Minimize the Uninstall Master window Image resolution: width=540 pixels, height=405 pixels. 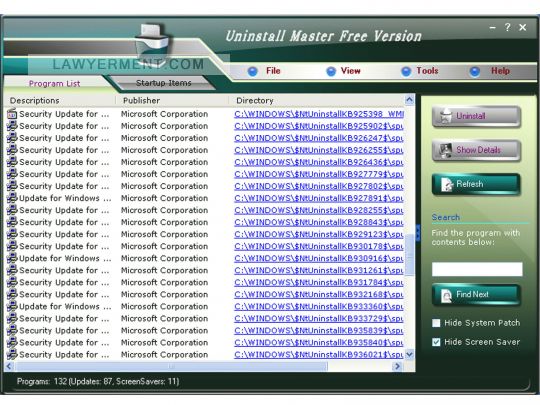pyautogui.click(x=493, y=28)
